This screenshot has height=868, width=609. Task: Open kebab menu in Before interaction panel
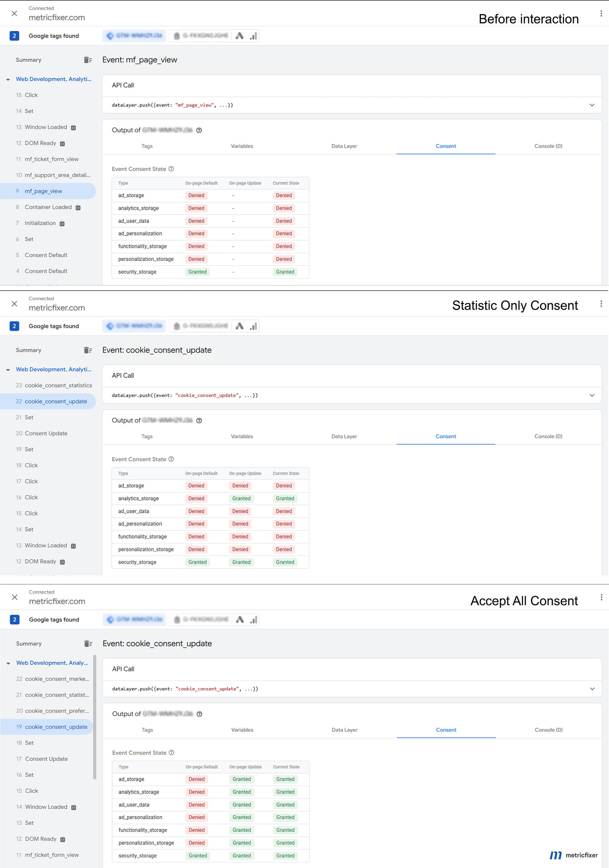pyautogui.click(x=601, y=13)
